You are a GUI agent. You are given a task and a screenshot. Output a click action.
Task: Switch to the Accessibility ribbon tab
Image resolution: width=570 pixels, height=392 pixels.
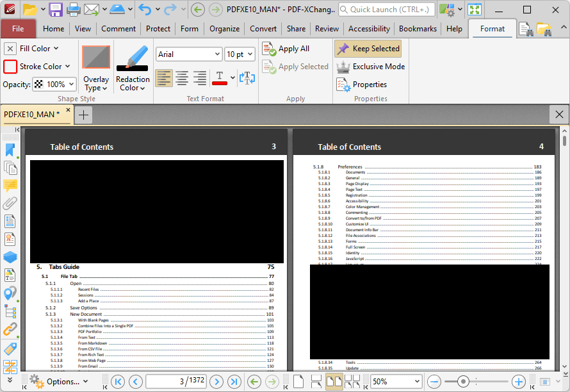369,29
